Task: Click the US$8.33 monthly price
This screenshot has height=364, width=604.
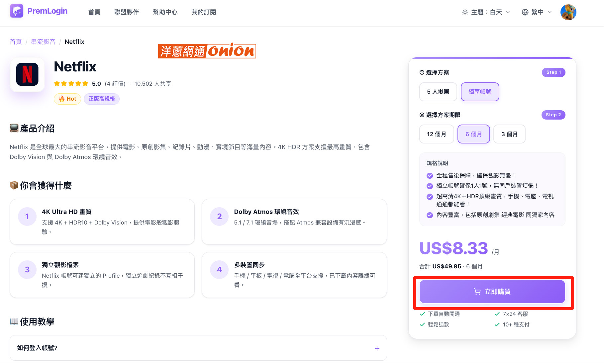Action: click(454, 248)
